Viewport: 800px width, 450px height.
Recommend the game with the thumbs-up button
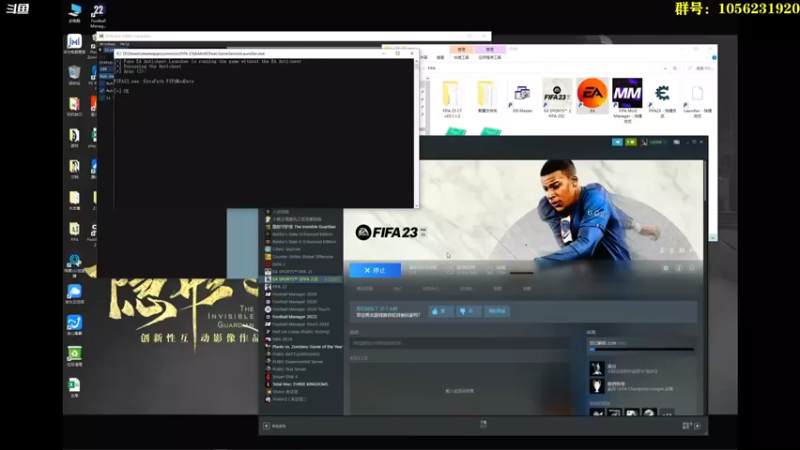tap(441, 311)
